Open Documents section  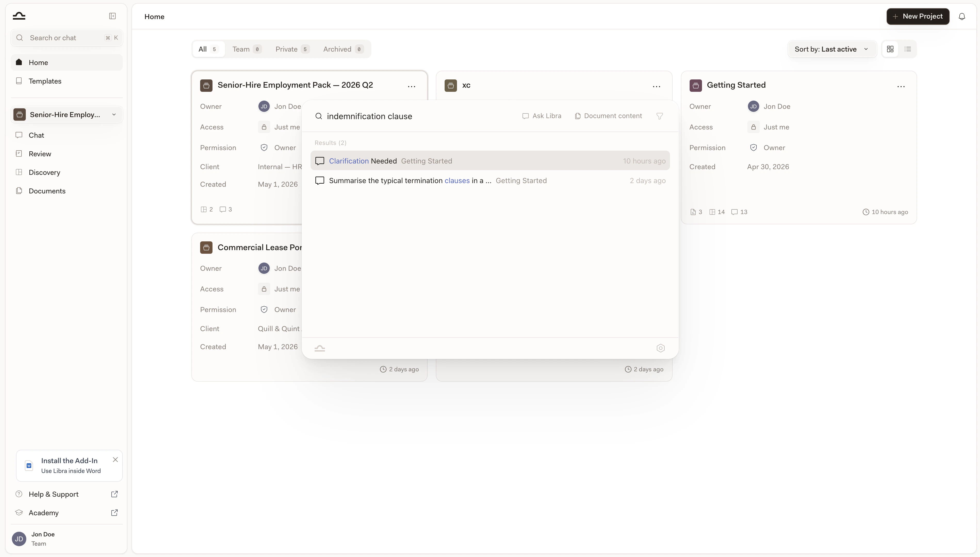tap(67, 191)
